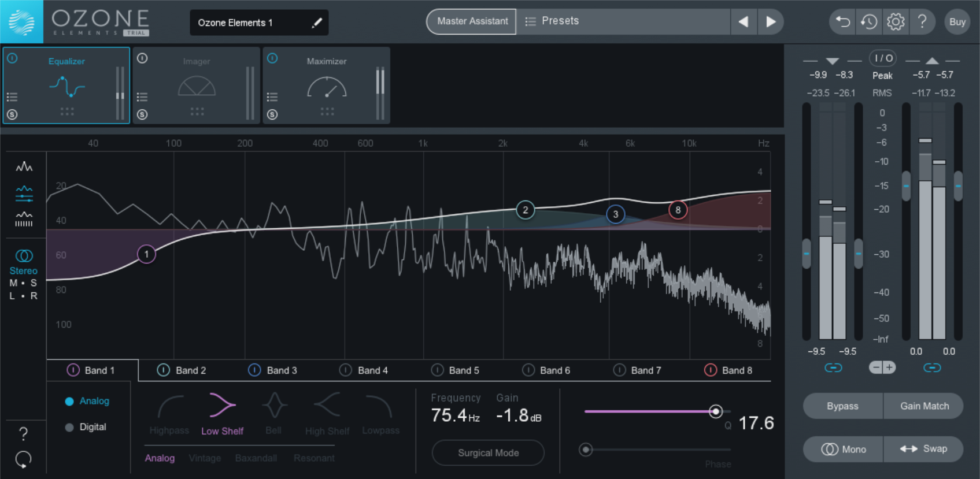Select EQ node 1 on the curve
This screenshot has height=479, width=980.
click(x=146, y=254)
